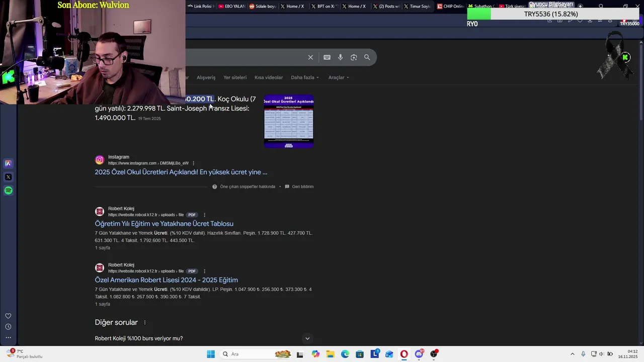This screenshot has height=362, width=644.
Task: Open the Windows Start menu
Action: click(x=211, y=354)
